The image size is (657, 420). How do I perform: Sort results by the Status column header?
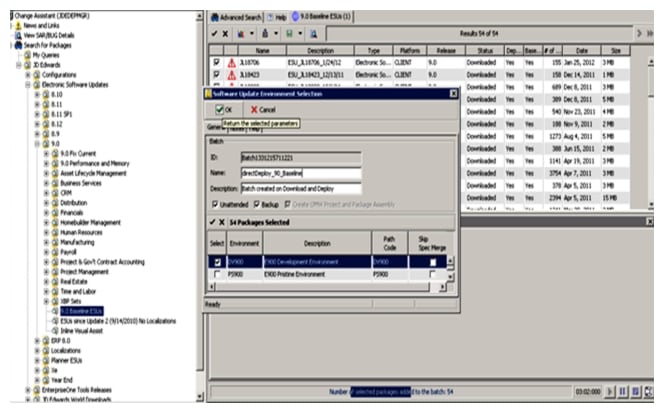tap(485, 51)
